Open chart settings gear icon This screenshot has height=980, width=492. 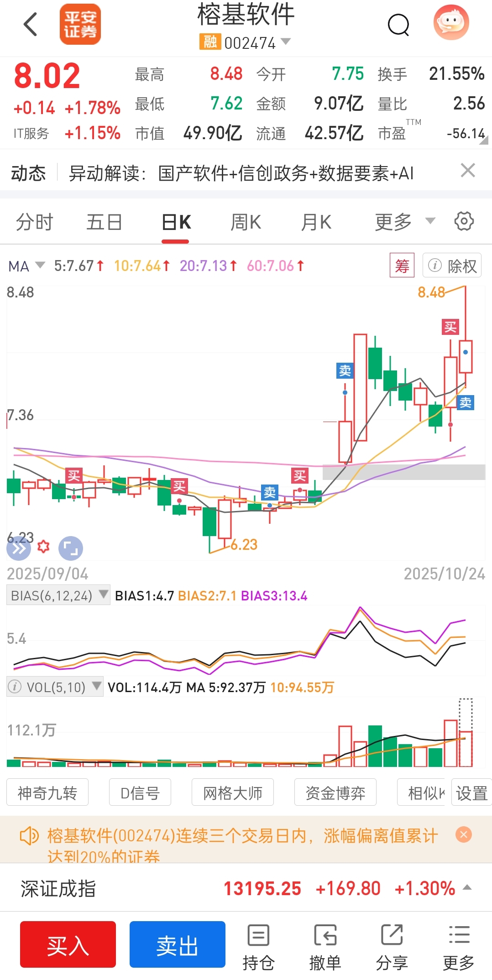(x=464, y=221)
